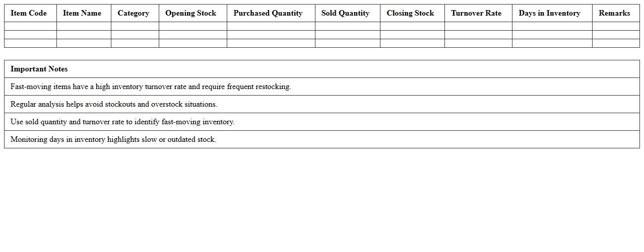The height and width of the screenshot is (252, 644).
Task: Click the first empty cell under Turnover Rate
Action: click(x=478, y=26)
